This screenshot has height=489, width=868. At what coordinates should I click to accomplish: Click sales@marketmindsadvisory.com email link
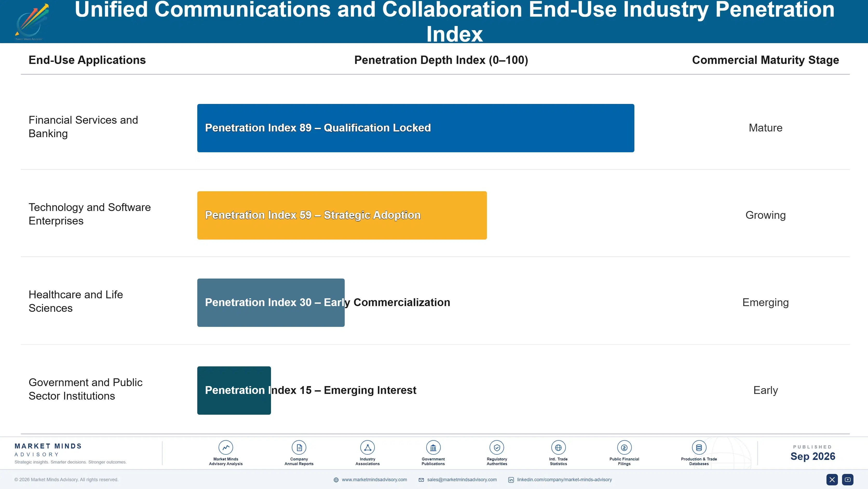462,480
